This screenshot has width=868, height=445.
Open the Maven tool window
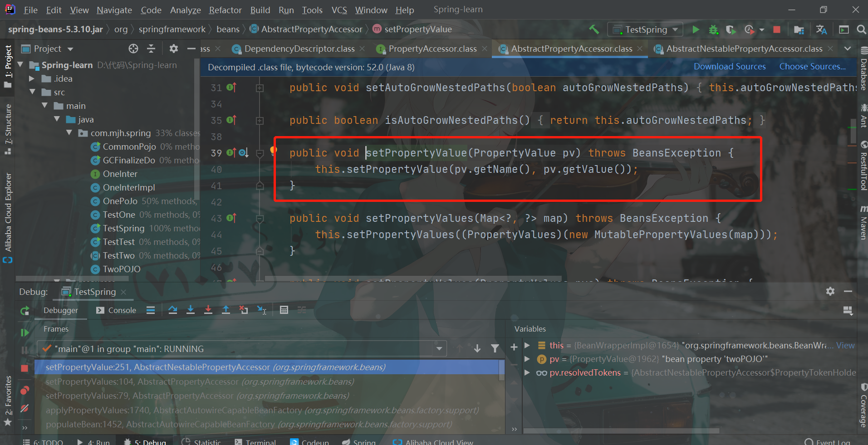point(863,222)
